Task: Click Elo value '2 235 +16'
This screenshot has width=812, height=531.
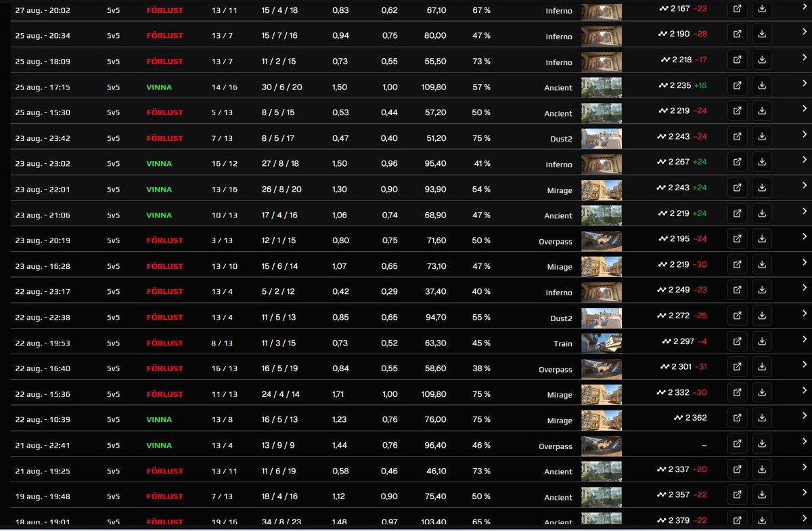Action: point(683,85)
